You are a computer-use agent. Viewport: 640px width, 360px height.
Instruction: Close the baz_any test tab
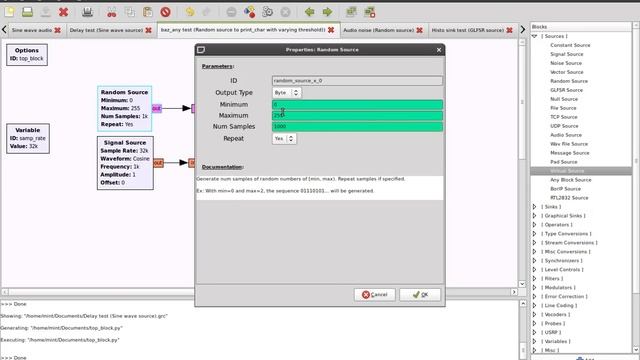(331, 30)
